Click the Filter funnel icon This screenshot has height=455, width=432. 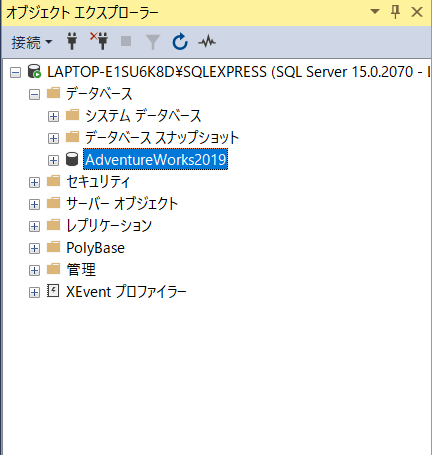pyautogui.click(x=153, y=42)
